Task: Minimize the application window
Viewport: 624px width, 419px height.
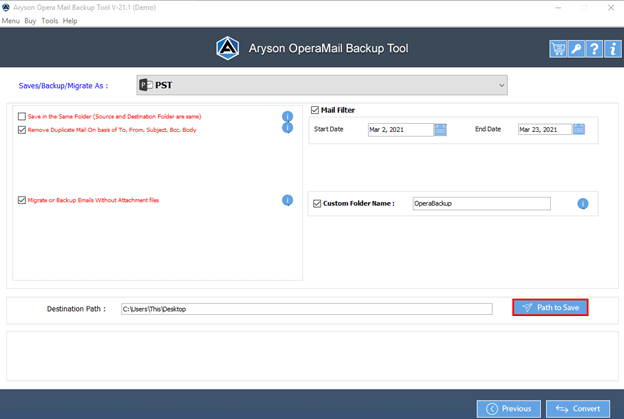Action: 558,8
